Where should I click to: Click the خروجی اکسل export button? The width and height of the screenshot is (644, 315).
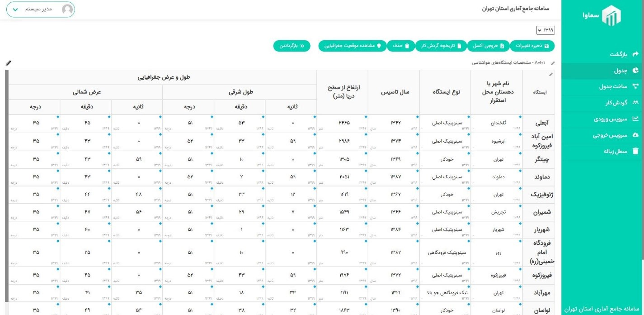pyautogui.click(x=488, y=46)
